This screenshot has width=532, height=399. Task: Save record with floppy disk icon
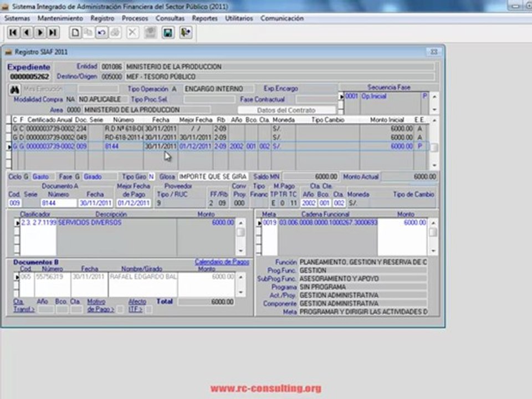click(x=168, y=33)
